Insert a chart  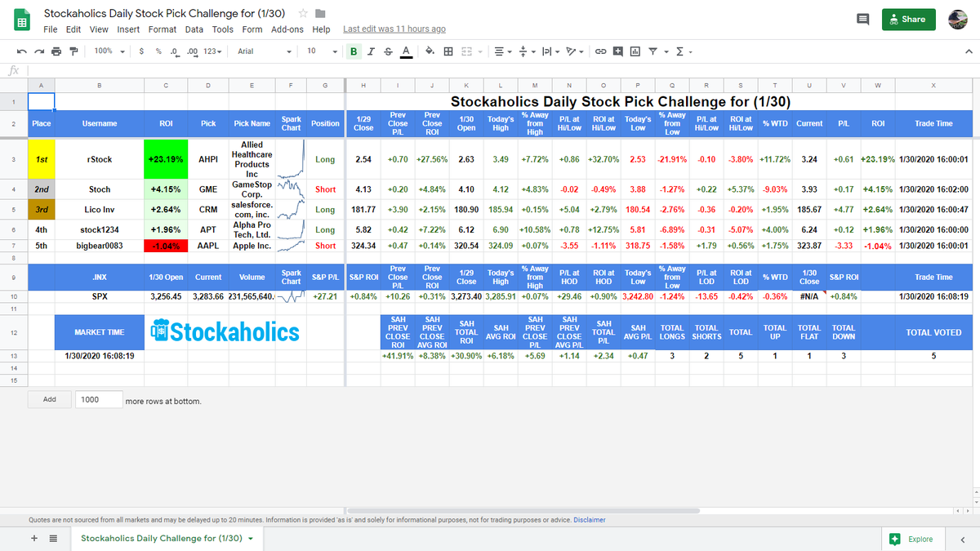635,51
